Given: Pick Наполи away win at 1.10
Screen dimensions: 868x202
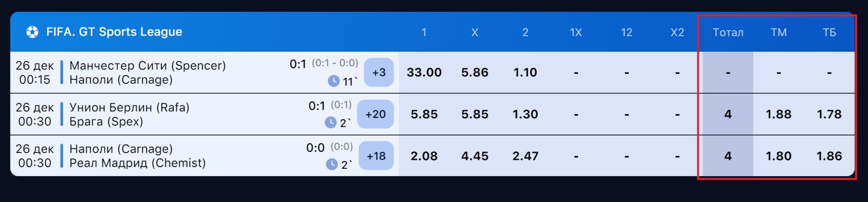Looking at the screenshot, I should pos(525,72).
